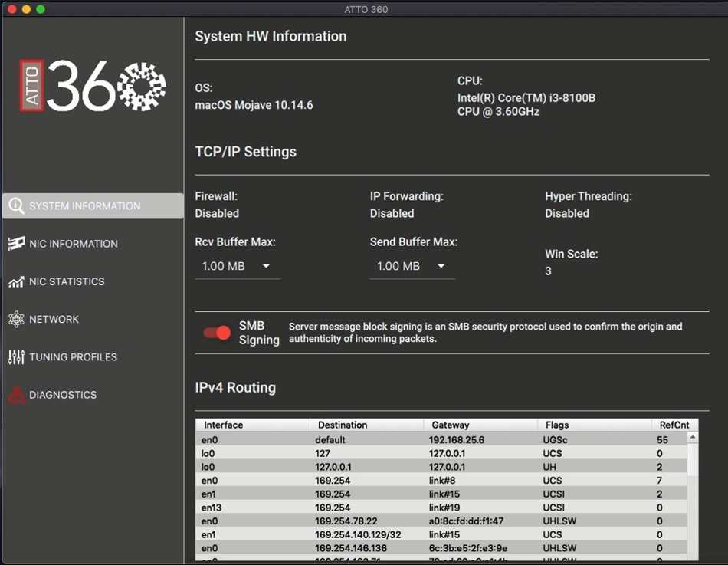Click the "System HW Information" heading

pos(271,36)
